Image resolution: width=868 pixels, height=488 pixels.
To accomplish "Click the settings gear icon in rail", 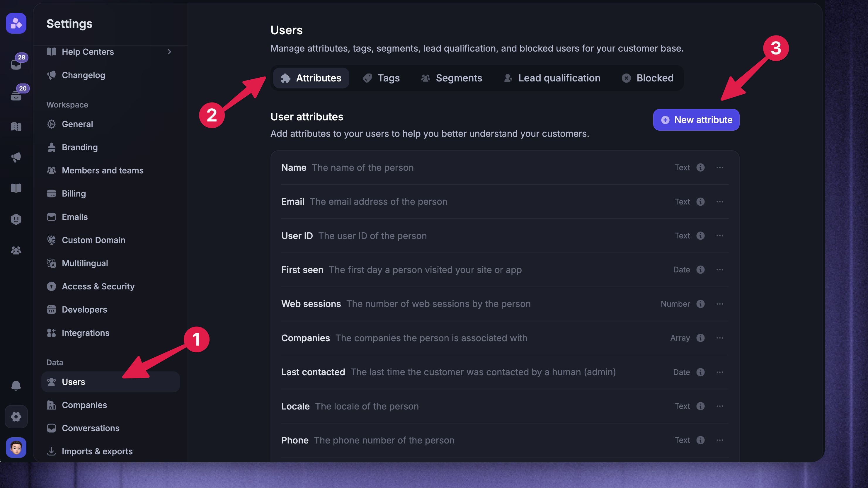I will pos(16,417).
